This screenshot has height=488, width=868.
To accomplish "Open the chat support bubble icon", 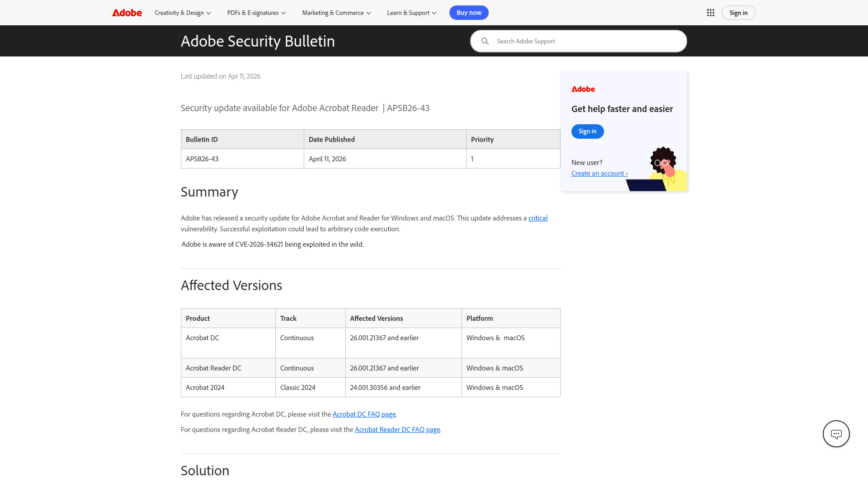I will [836, 433].
